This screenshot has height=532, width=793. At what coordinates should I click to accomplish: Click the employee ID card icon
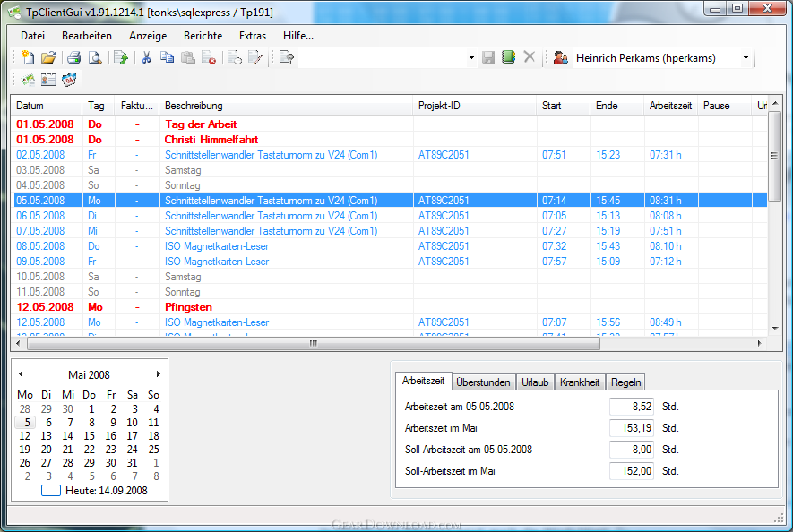pos(48,80)
